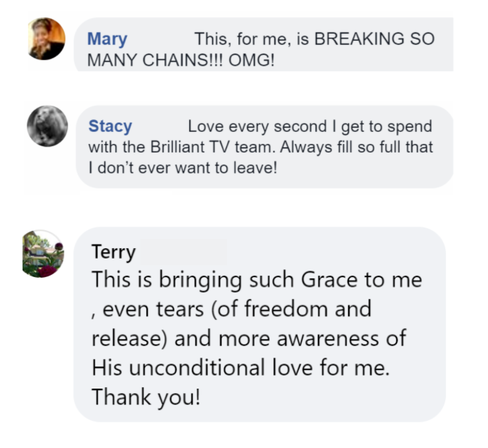Open Stacy's lion profile picture

pyautogui.click(x=47, y=126)
